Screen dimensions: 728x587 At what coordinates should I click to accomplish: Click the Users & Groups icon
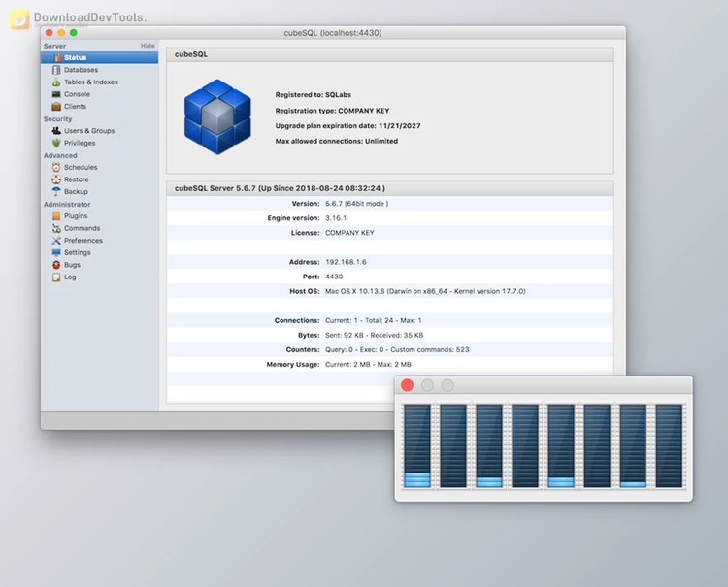[x=56, y=131]
